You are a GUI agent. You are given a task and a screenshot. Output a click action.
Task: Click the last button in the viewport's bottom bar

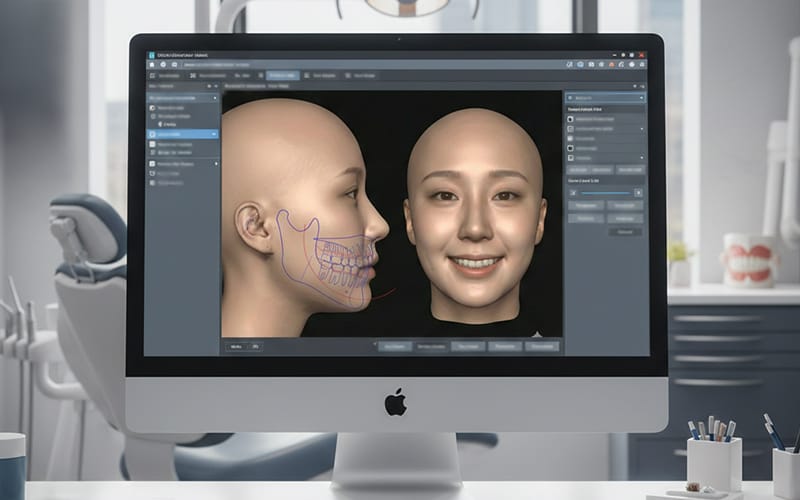tap(542, 346)
